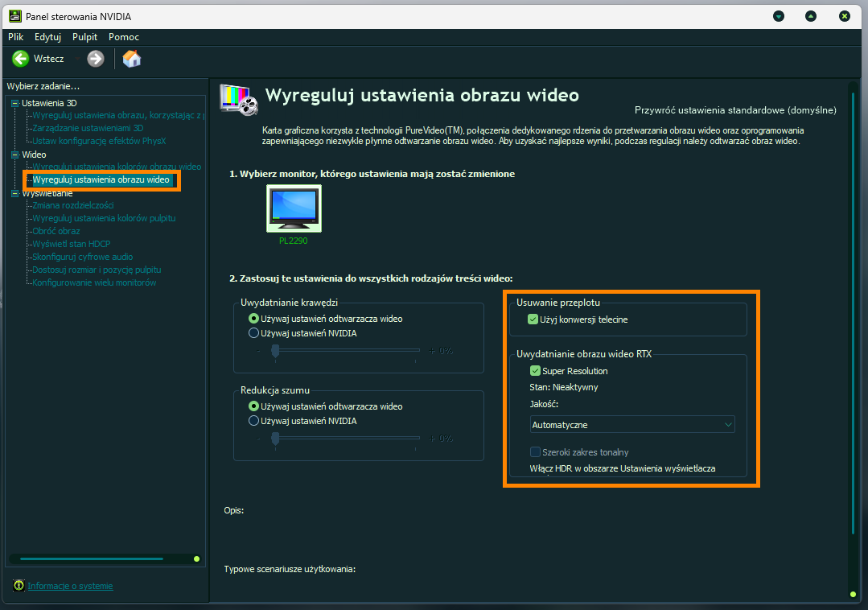The image size is (868, 610).
Task: Open Skonfiguruj cyfrowe audio
Action: [83, 257]
